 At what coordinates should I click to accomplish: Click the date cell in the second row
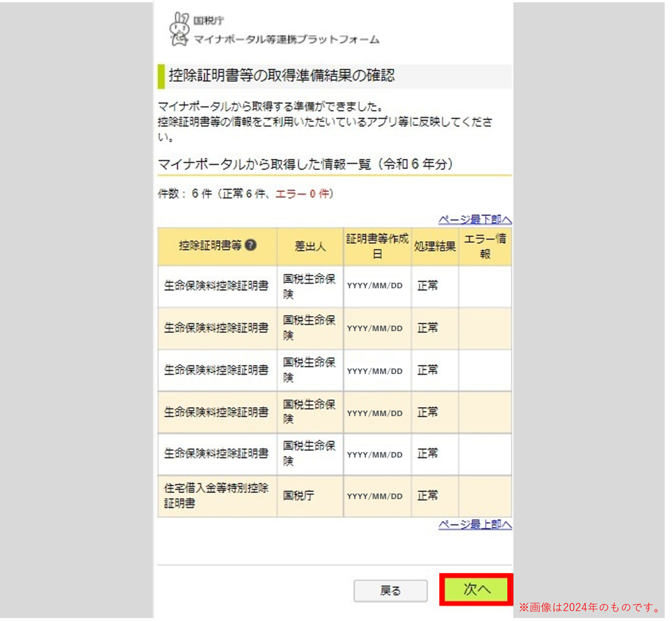click(x=375, y=328)
